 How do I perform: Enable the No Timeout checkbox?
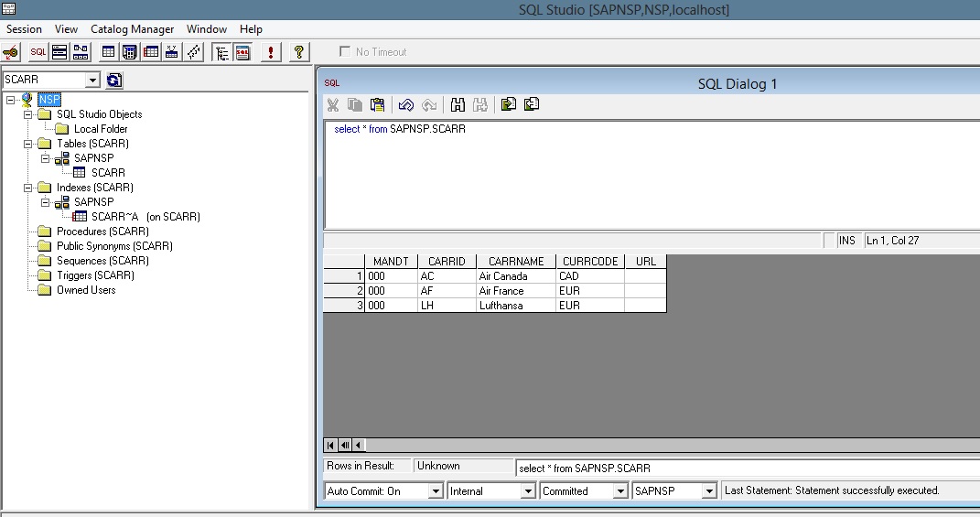[345, 52]
